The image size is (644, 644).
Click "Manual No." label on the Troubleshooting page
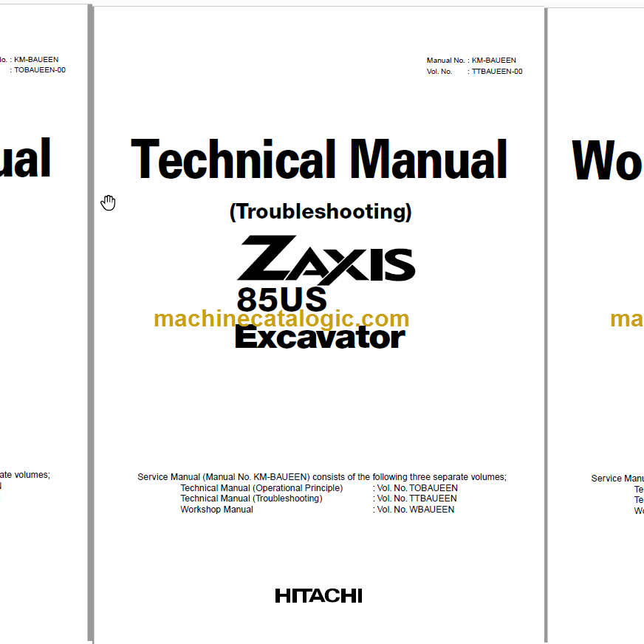click(x=445, y=61)
